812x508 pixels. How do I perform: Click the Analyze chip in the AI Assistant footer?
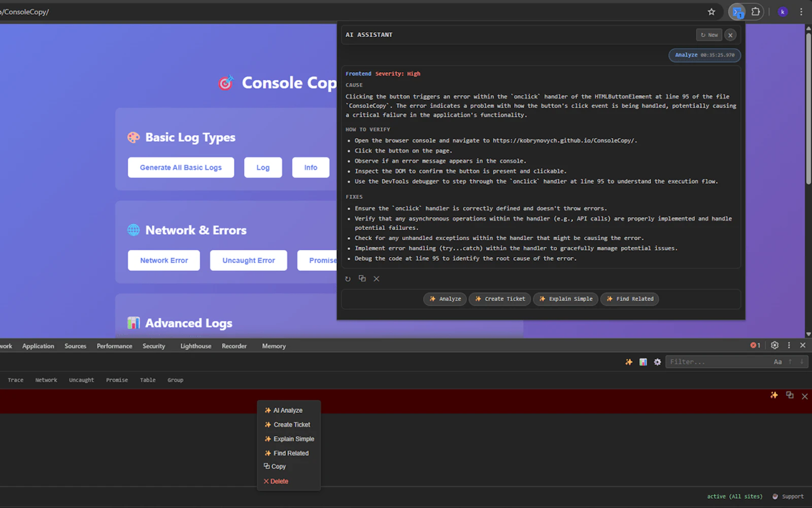point(445,299)
